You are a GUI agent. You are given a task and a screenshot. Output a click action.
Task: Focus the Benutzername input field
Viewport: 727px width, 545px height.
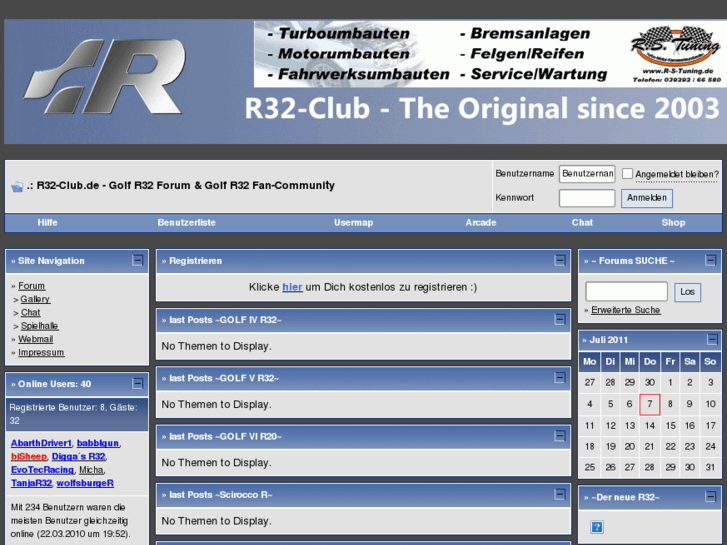pyautogui.click(x=587, y=174)
